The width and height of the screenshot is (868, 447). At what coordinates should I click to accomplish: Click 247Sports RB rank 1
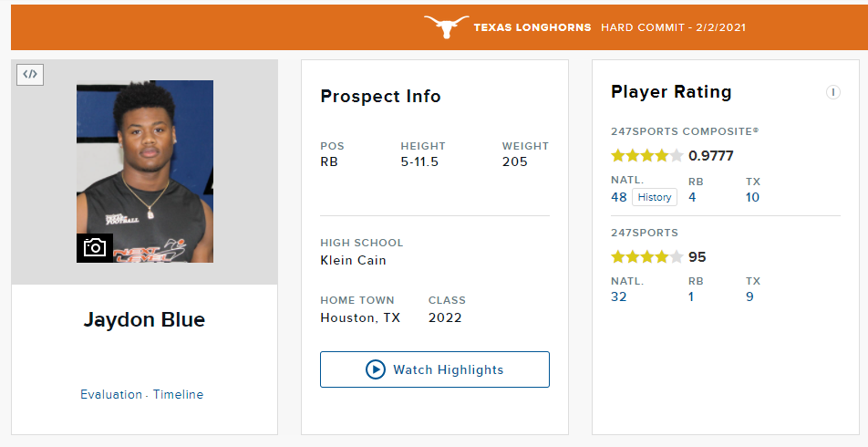coord(693,296)
